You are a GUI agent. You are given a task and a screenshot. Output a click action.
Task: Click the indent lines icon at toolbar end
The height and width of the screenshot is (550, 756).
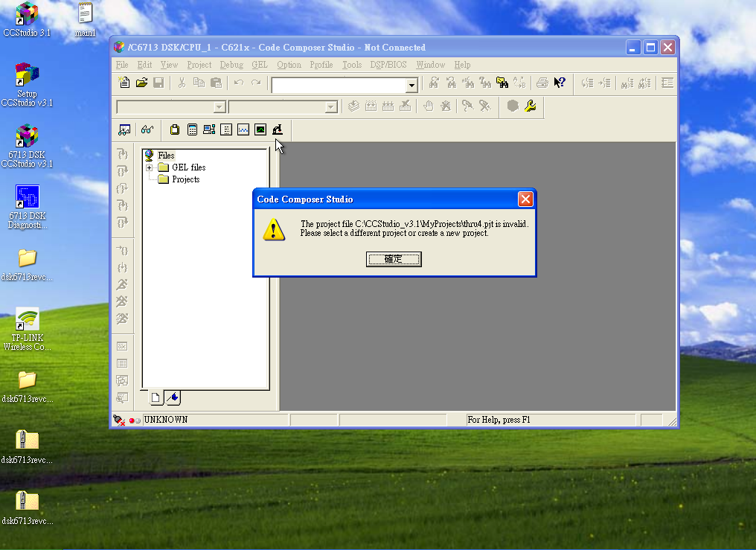tap(667, 83)
